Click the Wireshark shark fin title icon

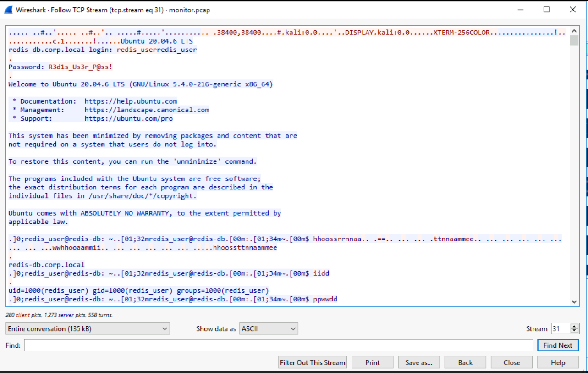(x=8, y=10)
